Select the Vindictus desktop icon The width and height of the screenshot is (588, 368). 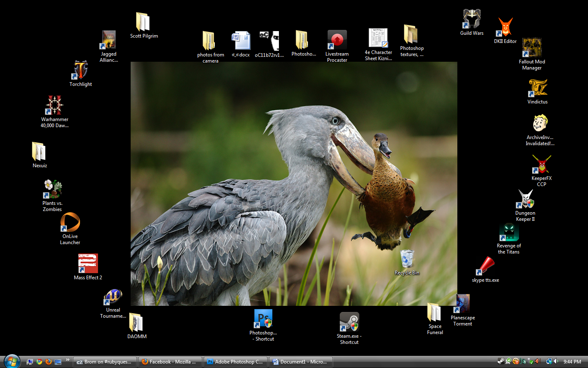tap(537, 88)
